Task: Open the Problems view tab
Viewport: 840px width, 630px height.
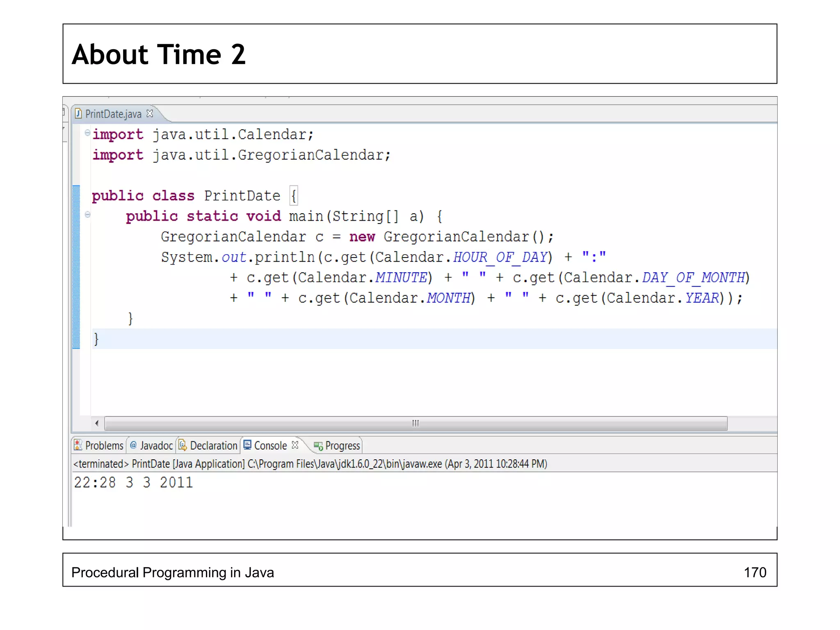Action: pos(98,445)
